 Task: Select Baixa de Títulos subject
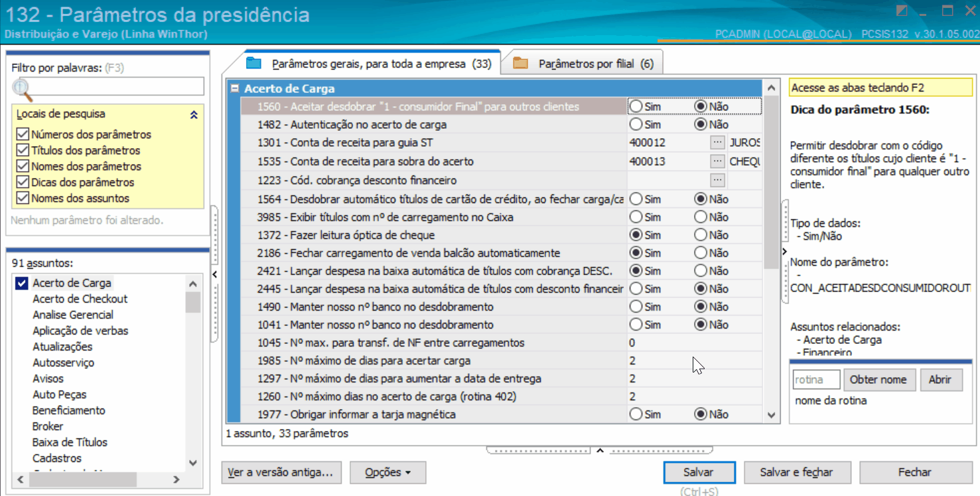(70, 443)
